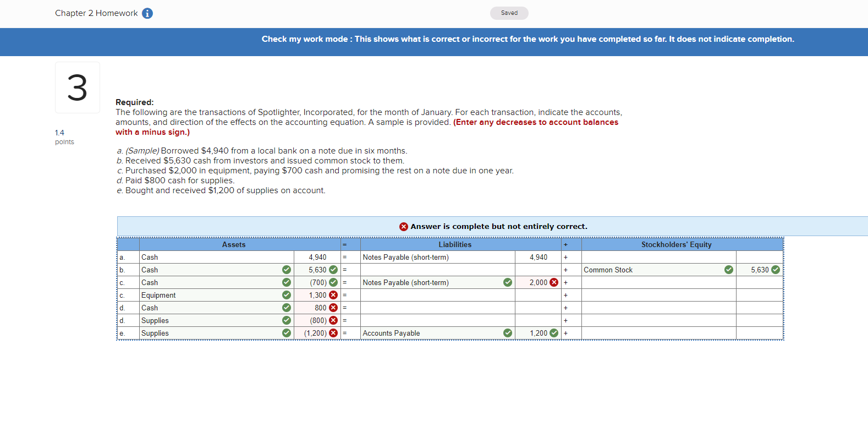
Task: Click transaction b text about issued common stock
Action: [260, 161]
